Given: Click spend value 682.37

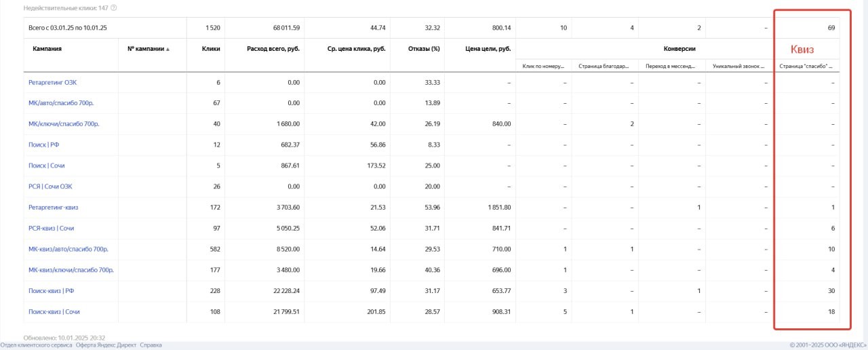Looking at the screenshot, I should (x=290, y=145).
